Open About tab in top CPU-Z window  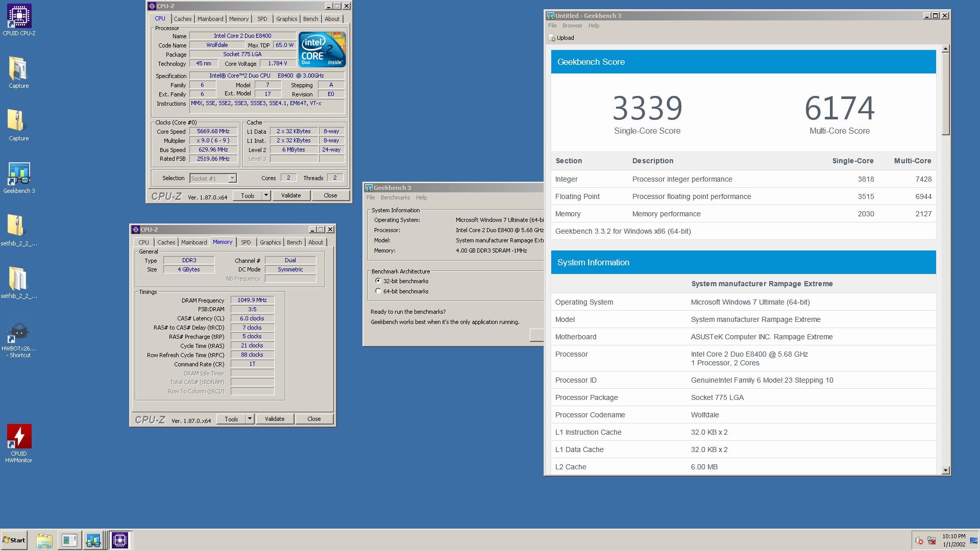pos(332,19)
